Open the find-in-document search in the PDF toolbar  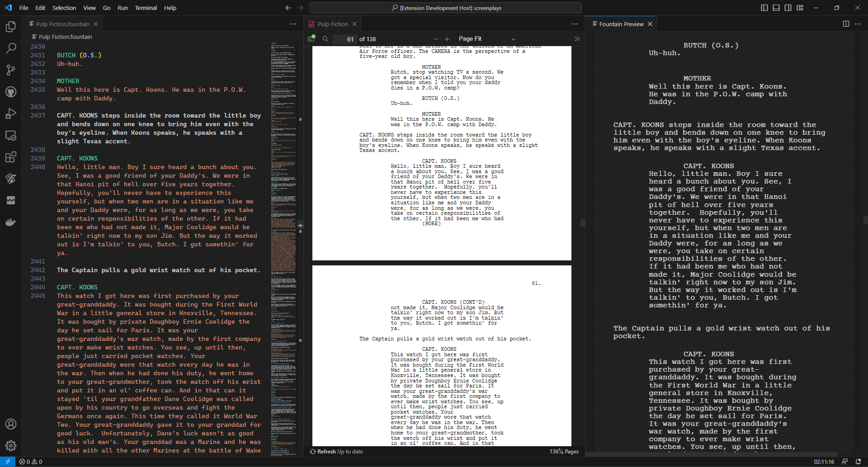[325, 39]
